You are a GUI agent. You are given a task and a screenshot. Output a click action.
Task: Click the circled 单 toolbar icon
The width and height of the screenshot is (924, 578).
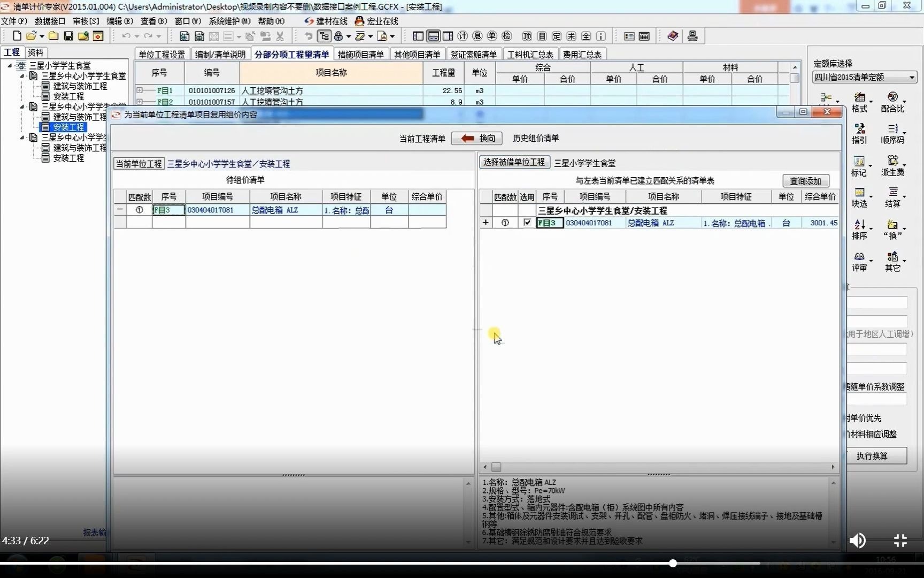[492, 36]
